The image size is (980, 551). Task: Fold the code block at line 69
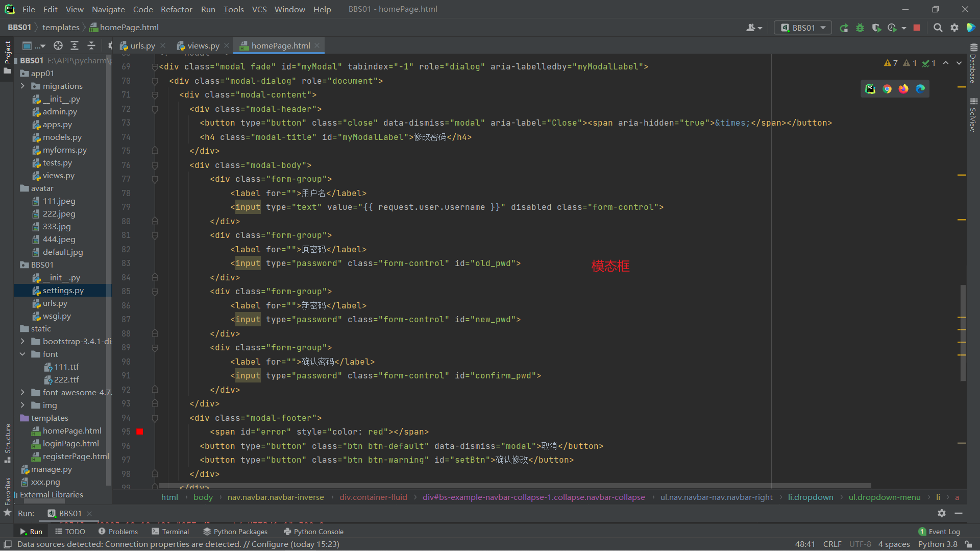click(155, 67)
